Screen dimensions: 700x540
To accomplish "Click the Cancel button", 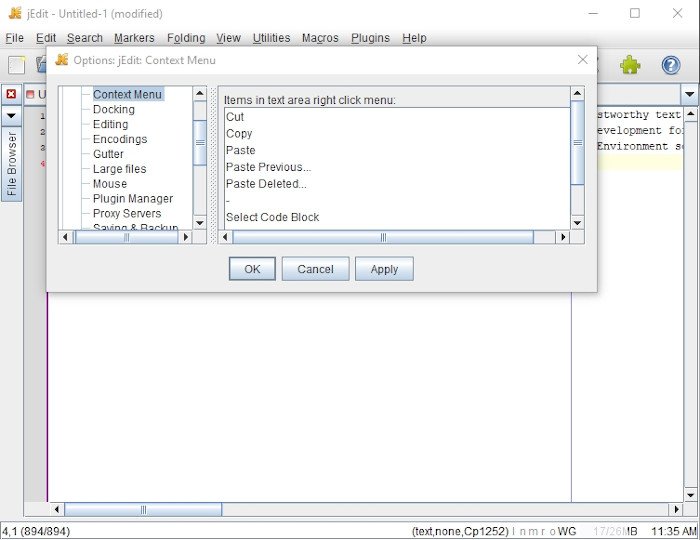I will (315, 269).
